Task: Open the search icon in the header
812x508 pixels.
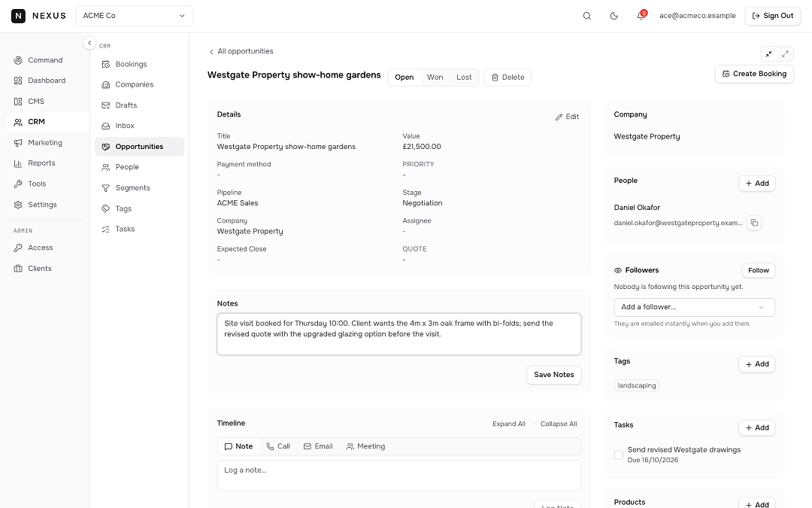Action: 586,16
